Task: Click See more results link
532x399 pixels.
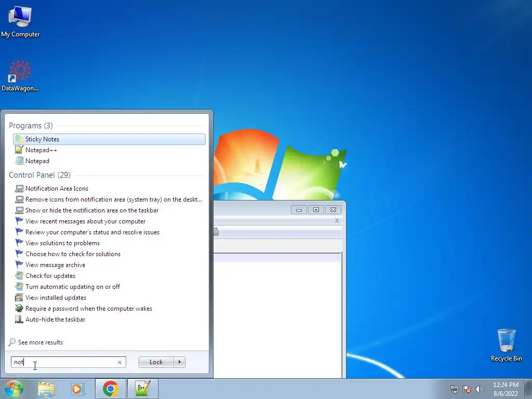Action: coord(36,342)
